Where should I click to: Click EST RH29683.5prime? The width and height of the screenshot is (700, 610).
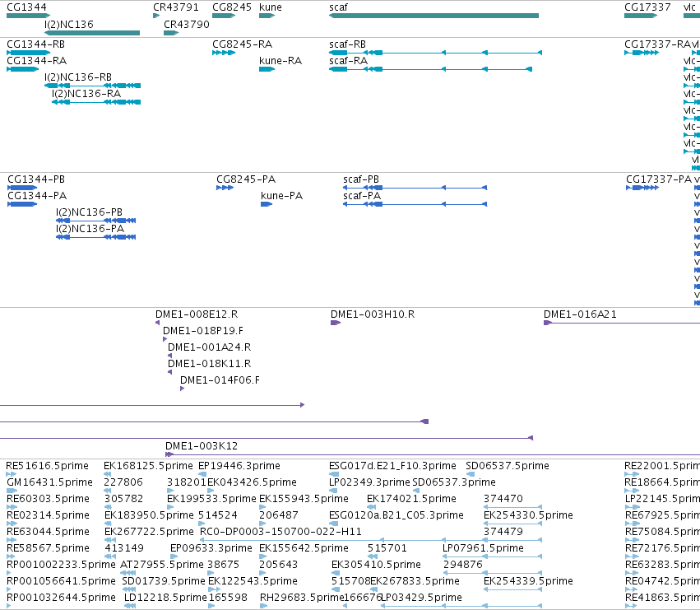coord(302,598)
